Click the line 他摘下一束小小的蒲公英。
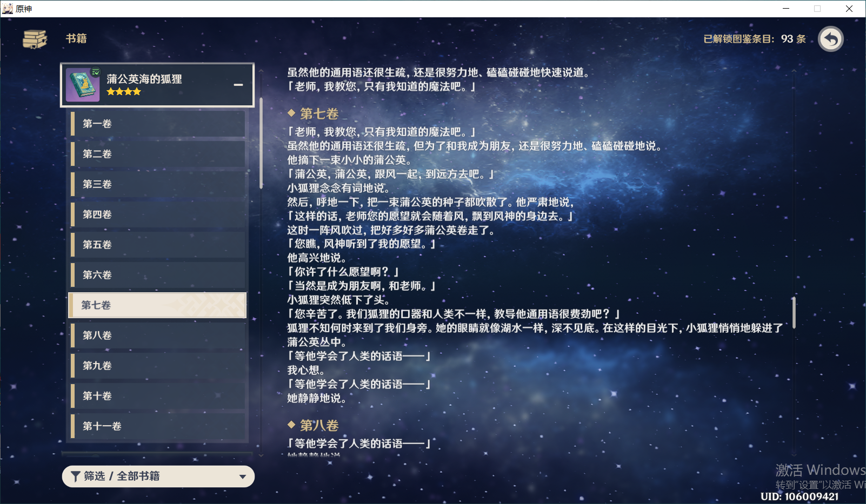 pos(350,160)
